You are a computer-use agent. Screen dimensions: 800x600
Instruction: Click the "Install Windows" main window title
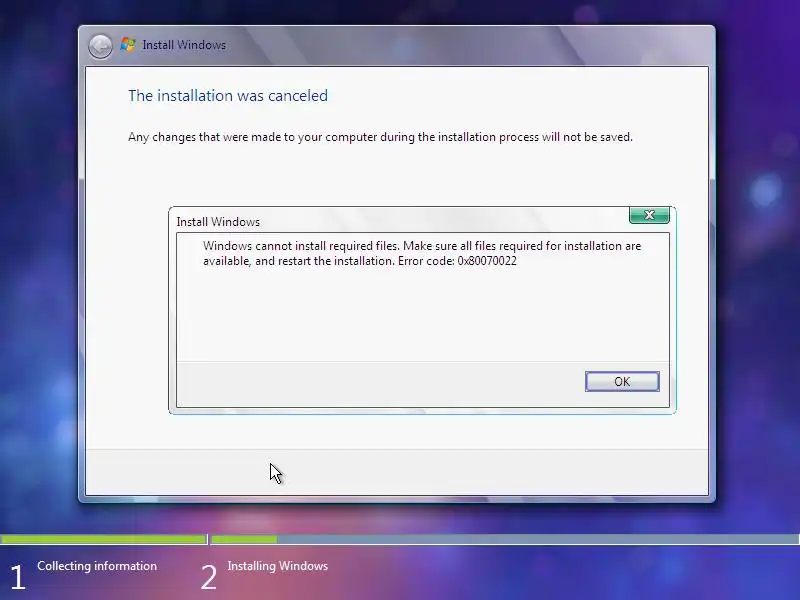tap(184, 45)
